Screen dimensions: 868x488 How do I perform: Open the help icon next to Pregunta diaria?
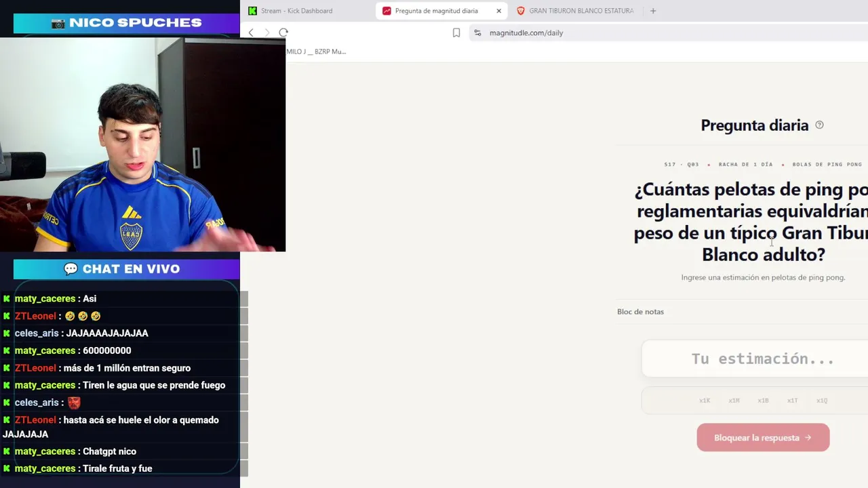819,125
